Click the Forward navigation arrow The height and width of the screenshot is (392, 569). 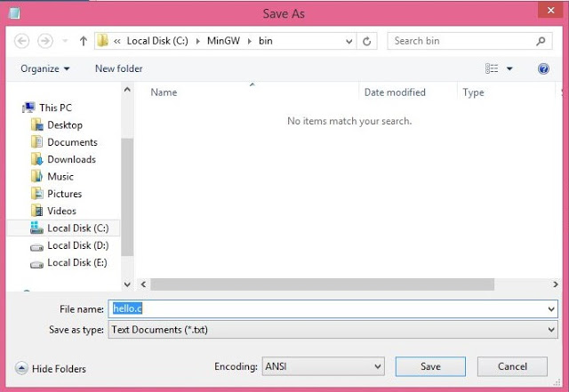(45, 41)
